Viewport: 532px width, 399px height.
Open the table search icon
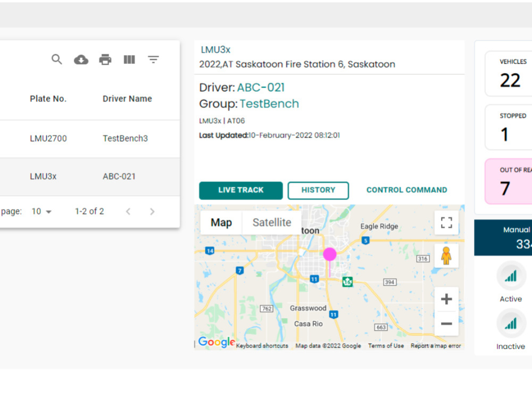57,60
